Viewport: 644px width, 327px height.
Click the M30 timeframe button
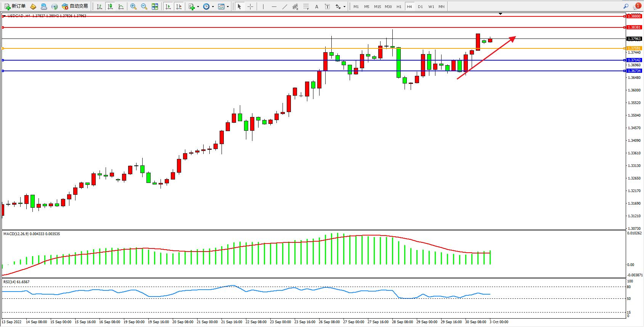coord(388,6)
